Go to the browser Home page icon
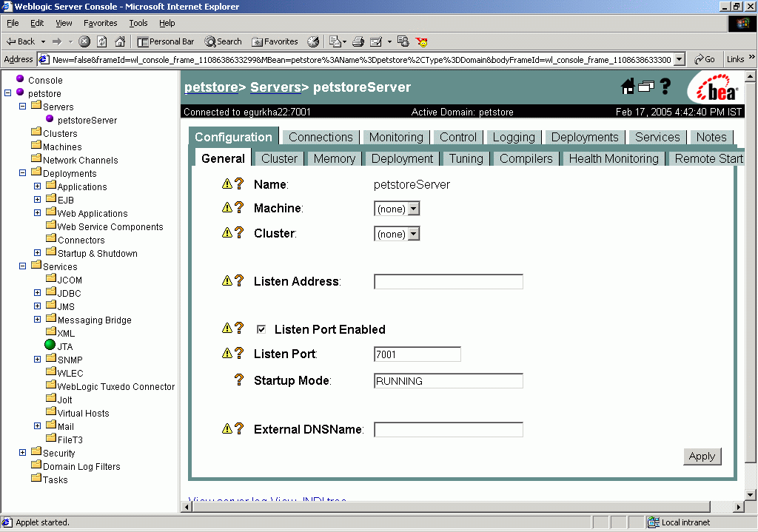758x532 pixels. [120, 41]
